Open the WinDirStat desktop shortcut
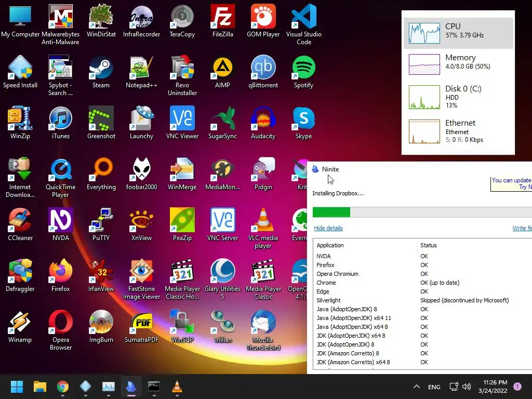Screen dimensions: 532x399 [101, 20]
